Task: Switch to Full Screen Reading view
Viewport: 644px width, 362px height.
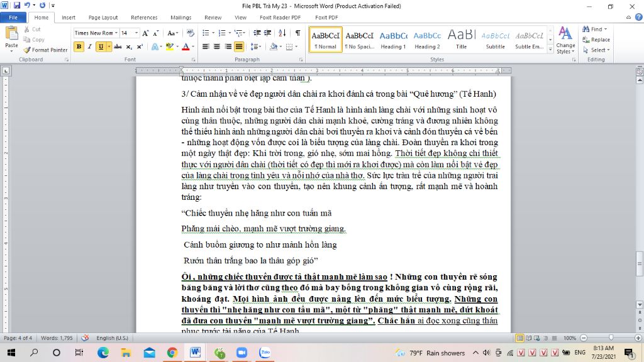Action: coord(528,337)
